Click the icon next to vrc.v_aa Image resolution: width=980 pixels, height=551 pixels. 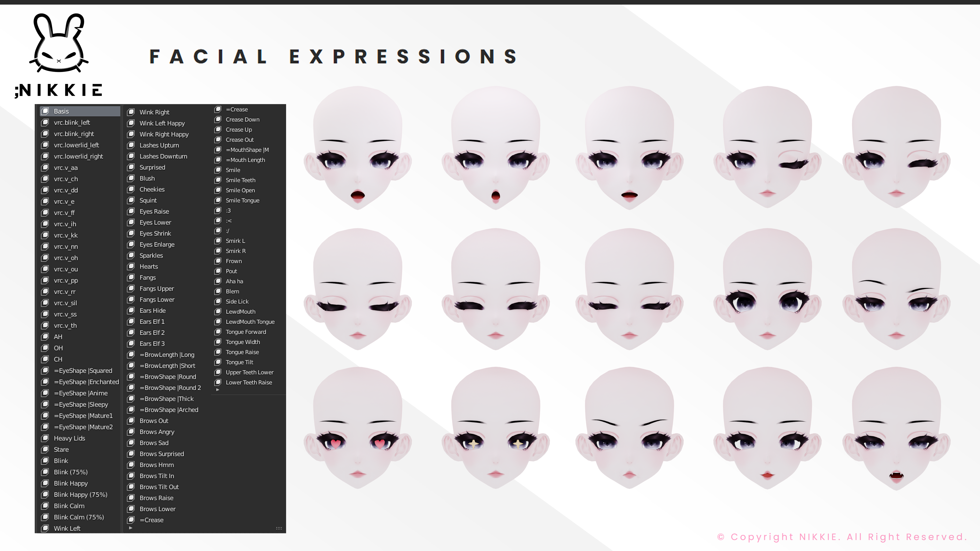pos(45,167)
